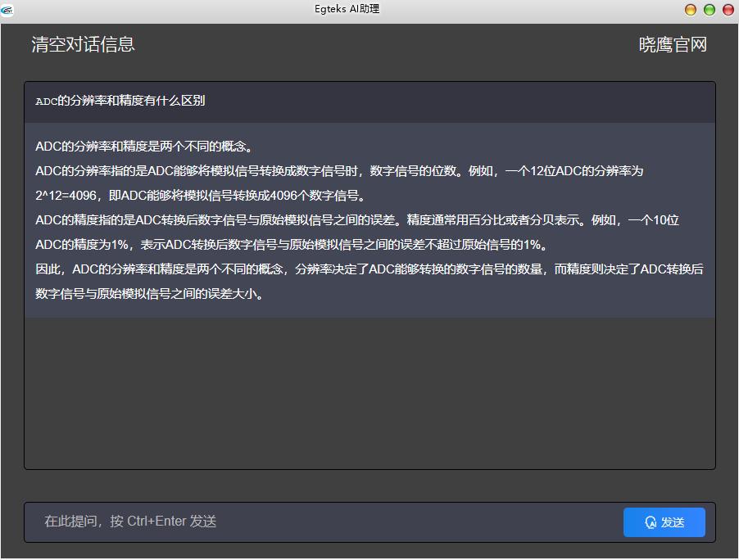739x560 pixels.
Task: Click the Egteks AI助理 window title
Action: tap(347, 9)
